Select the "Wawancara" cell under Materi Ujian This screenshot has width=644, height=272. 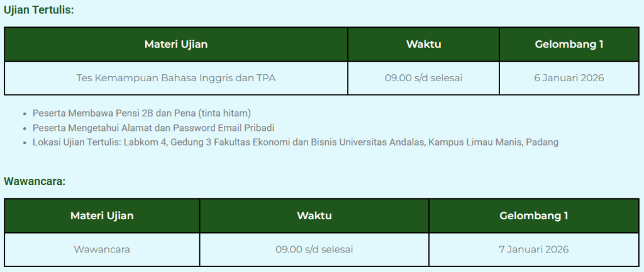pyautogui.click(x=102, y=249)
